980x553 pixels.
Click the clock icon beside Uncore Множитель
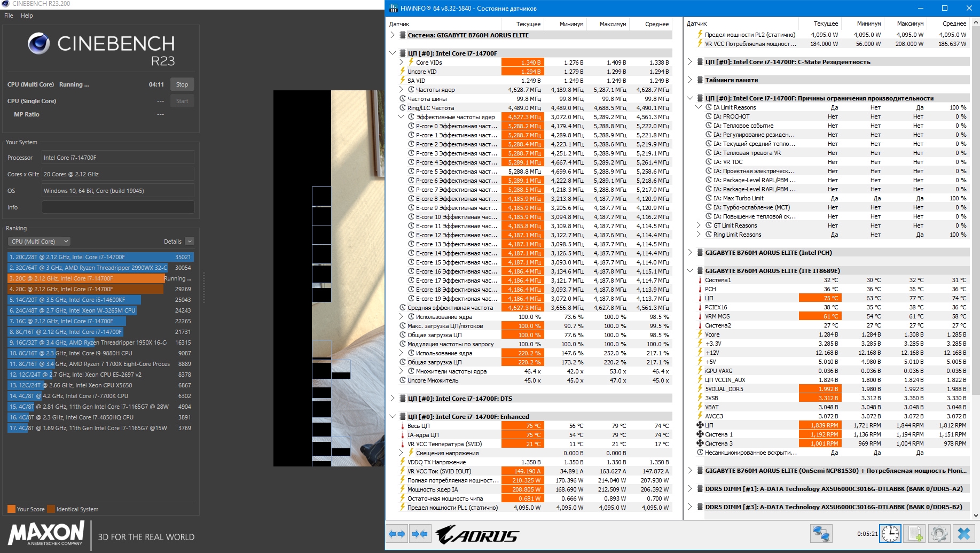coord(403,380)
